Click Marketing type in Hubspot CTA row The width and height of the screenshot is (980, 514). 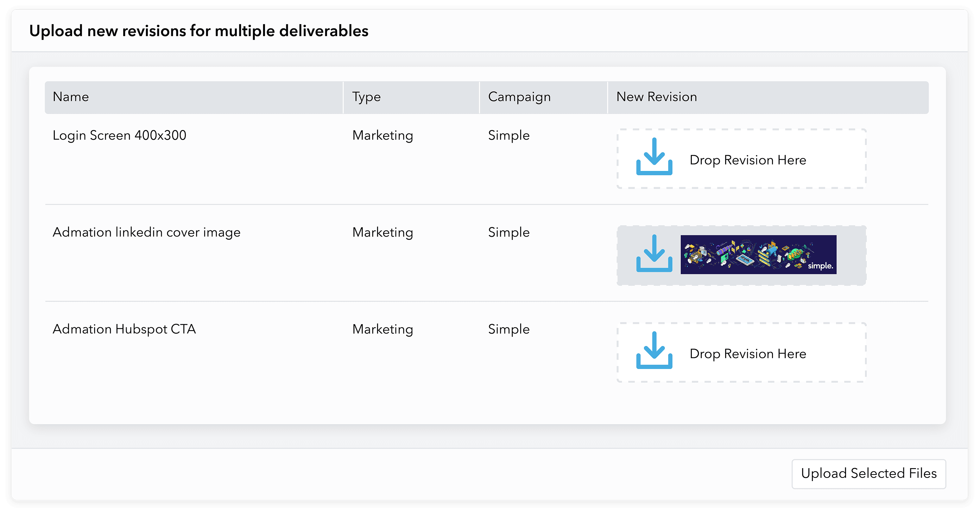point(382,329)
